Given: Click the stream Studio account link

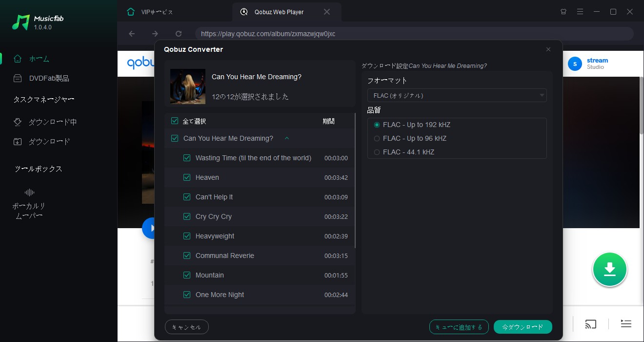Looking at the screenshot, I should [x=597, y=64].
